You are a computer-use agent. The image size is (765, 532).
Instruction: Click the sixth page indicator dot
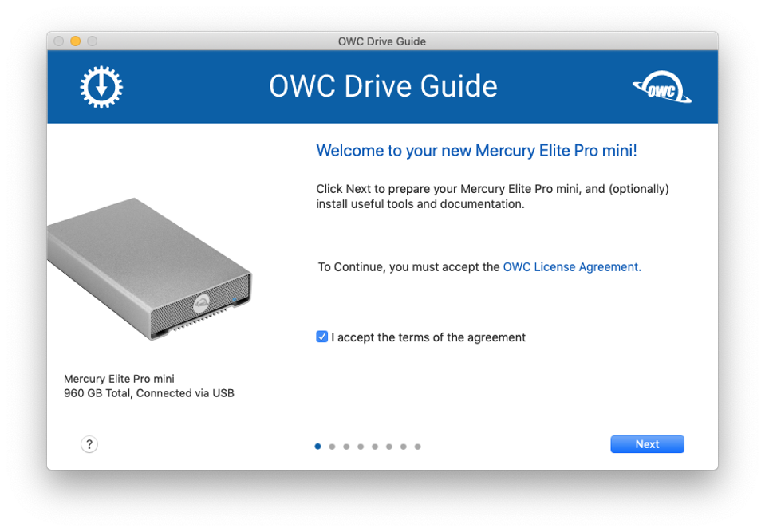coord(389,447)
